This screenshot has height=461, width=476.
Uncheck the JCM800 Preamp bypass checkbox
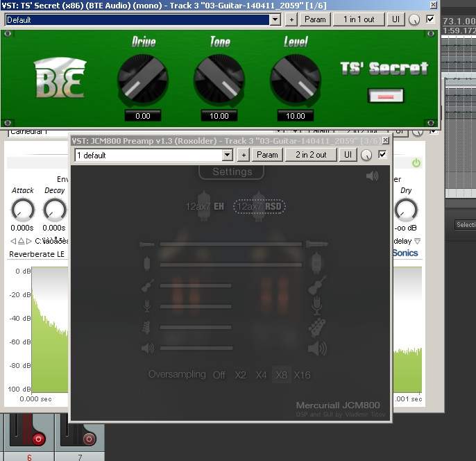click(382, 155)
